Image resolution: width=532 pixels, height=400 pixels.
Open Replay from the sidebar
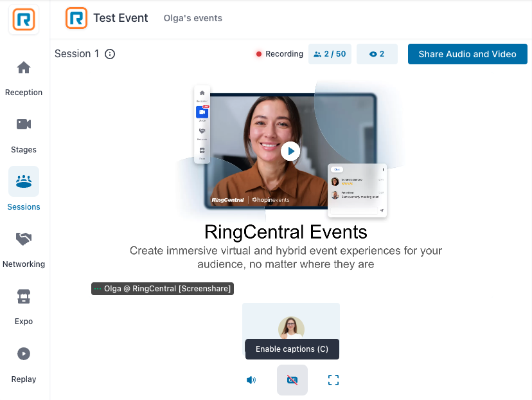tap(24, 354)
